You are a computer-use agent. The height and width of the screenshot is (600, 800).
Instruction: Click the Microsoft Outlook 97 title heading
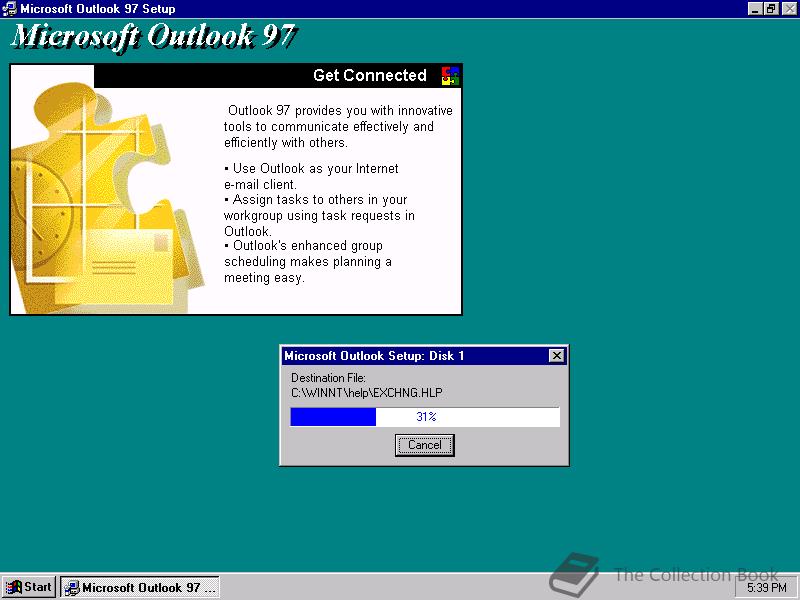pos(154,37)
